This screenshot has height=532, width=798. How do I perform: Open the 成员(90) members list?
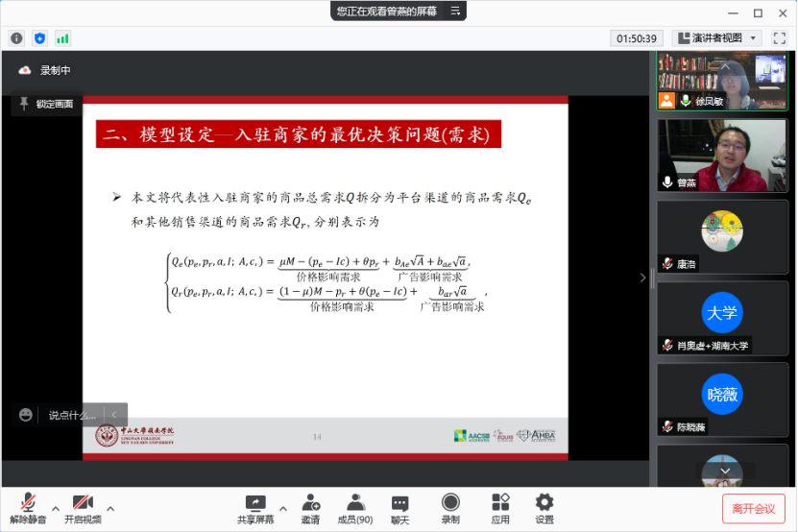pos(355,509)
